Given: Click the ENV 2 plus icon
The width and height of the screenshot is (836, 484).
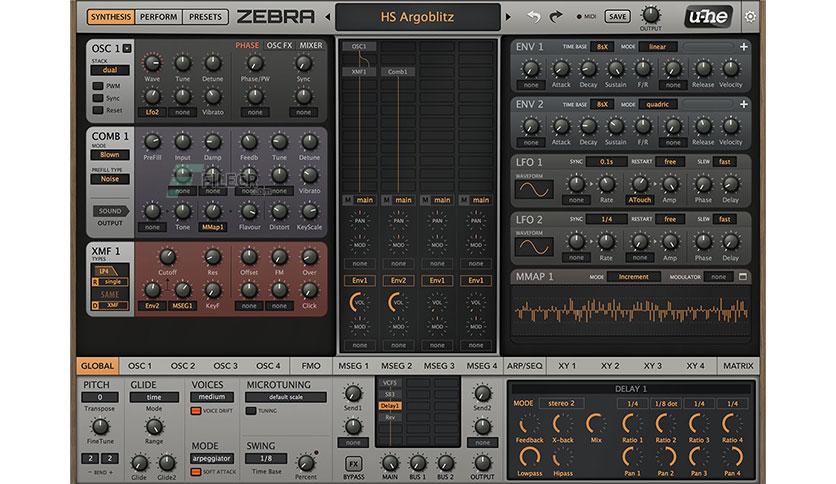Looking at the screenshot, I should (x=743, y=104).
